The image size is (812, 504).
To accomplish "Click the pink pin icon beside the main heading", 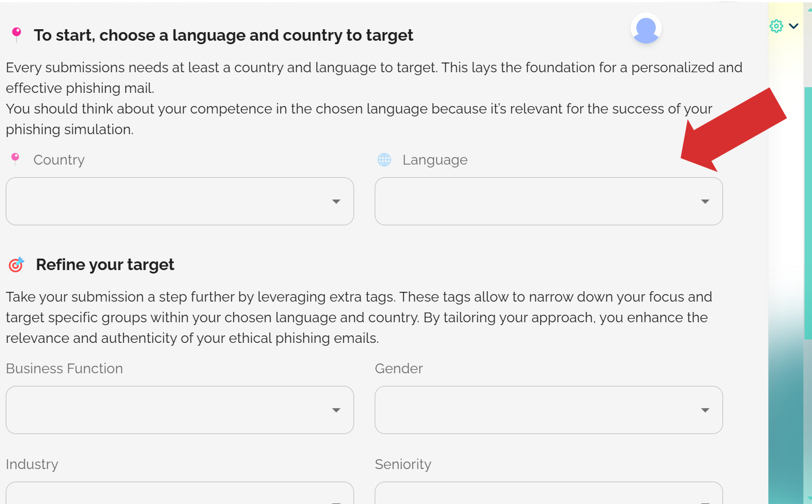I will [17, 34].
